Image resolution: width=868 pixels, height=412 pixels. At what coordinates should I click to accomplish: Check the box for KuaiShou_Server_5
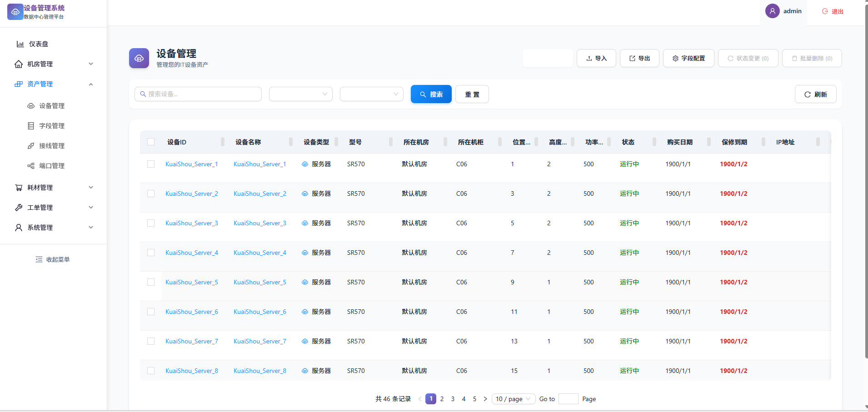[151, 282]
